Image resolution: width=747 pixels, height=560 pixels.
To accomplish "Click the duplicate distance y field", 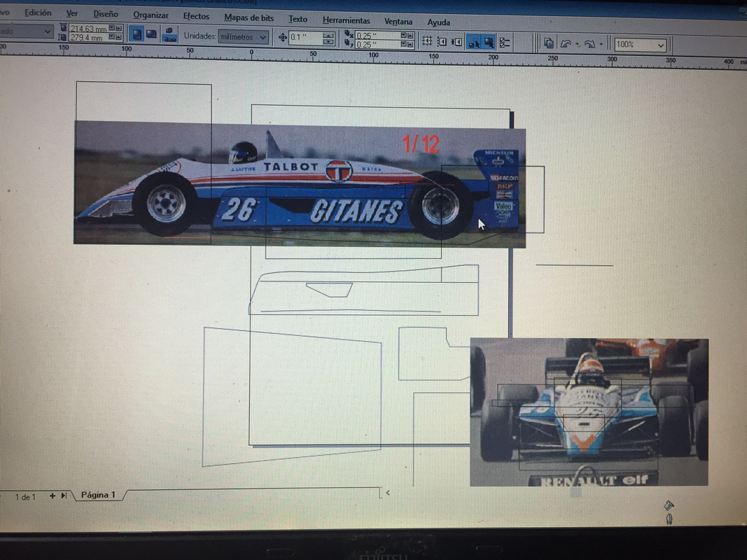I will (x=377, y=44).
